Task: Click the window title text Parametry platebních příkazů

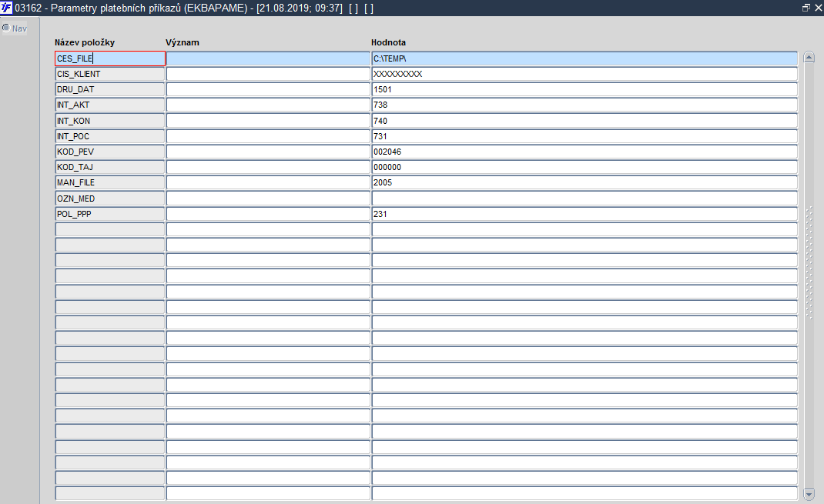Action: click(116, 8)
